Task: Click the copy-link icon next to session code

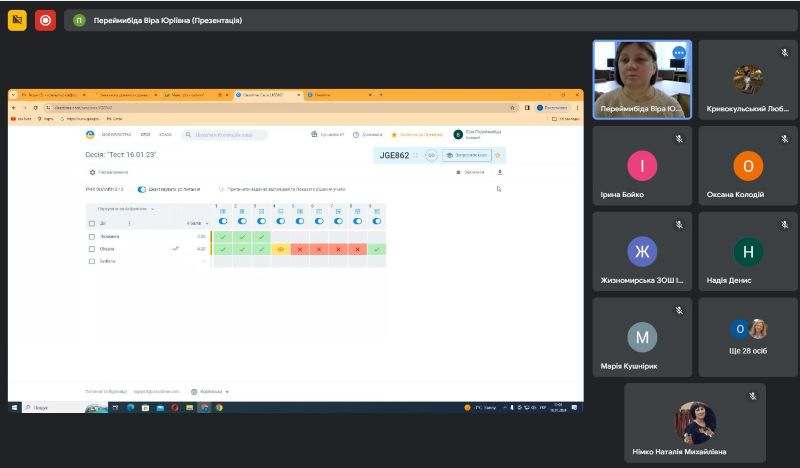Action: [431, 155]
